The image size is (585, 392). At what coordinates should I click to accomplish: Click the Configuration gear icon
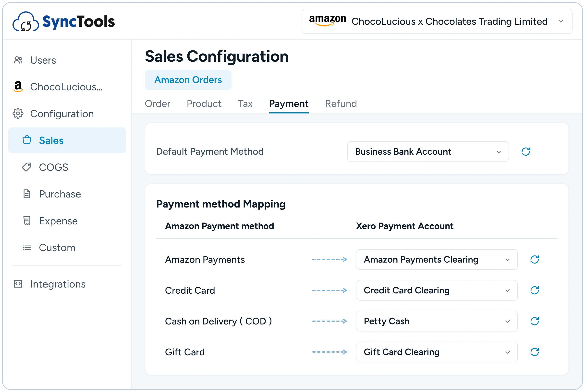click(x=18, y=114)
